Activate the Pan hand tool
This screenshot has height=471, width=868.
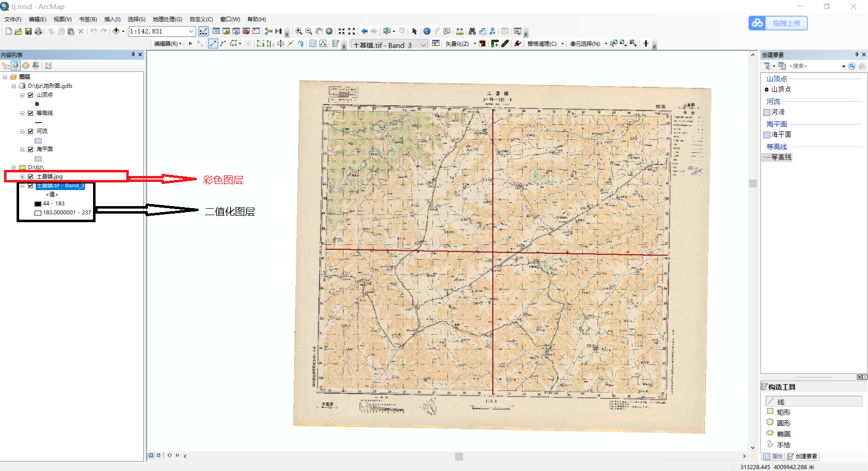point(319,31)
